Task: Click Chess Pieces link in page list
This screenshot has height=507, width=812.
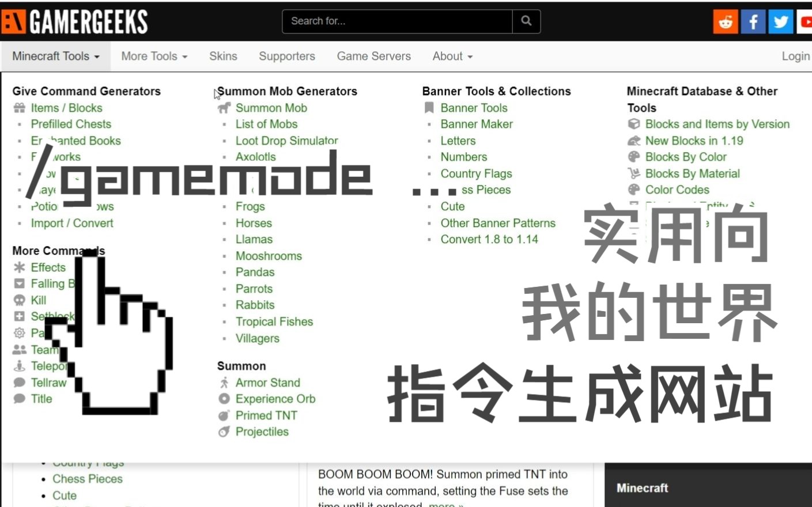Action: click(88, 479)
